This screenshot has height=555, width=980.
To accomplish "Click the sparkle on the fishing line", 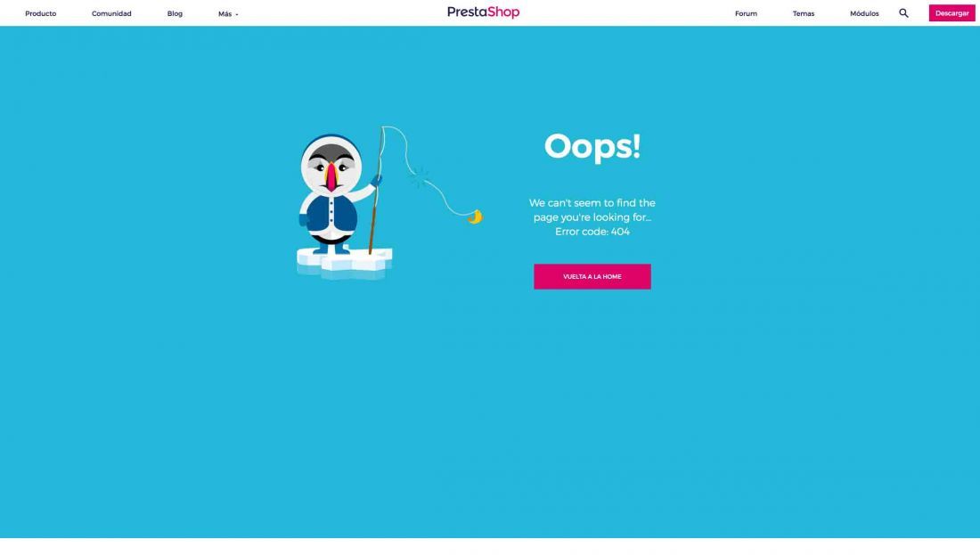I will coord(420,177).
